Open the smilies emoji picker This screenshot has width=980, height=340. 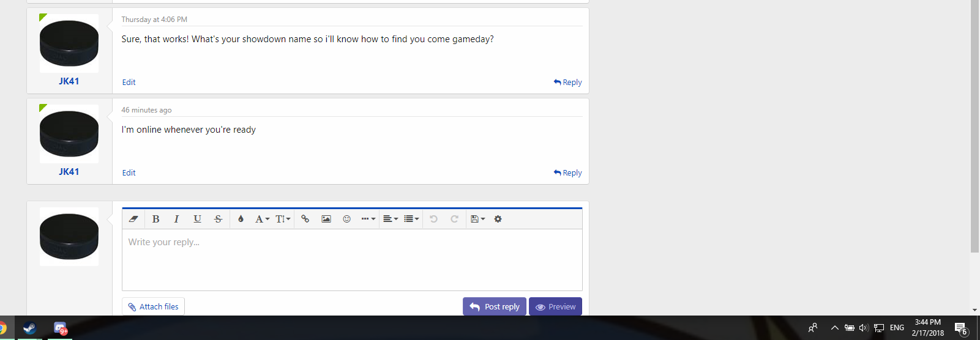click(x=346, y=219)
